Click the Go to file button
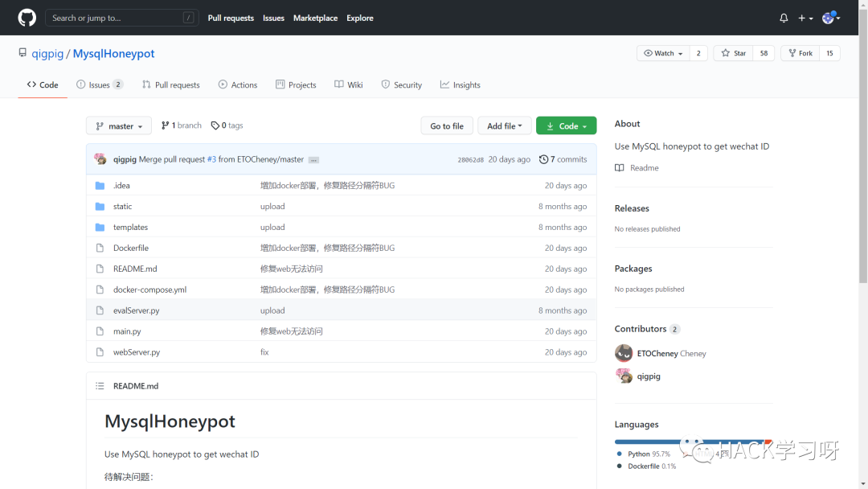The image size is (868, 489). (x=447, y=125)
